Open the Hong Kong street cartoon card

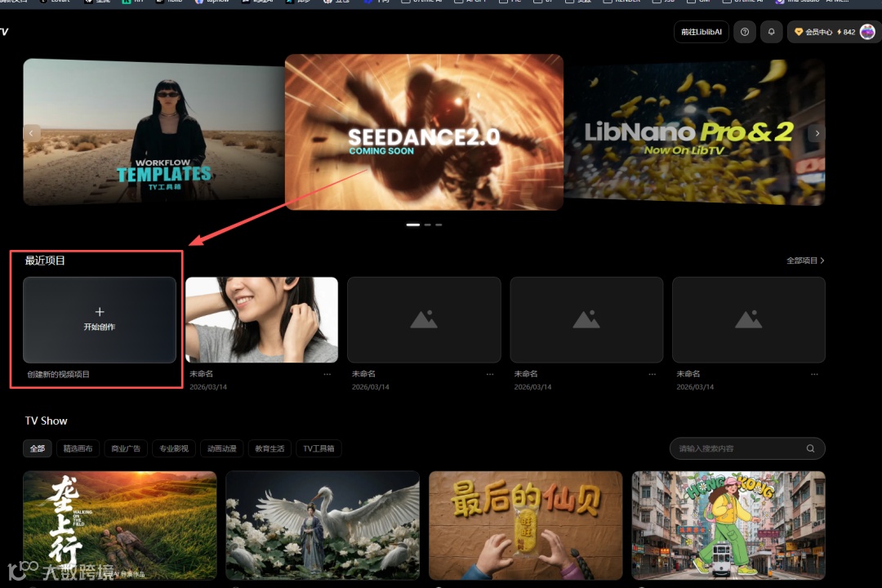coord(728,526)
